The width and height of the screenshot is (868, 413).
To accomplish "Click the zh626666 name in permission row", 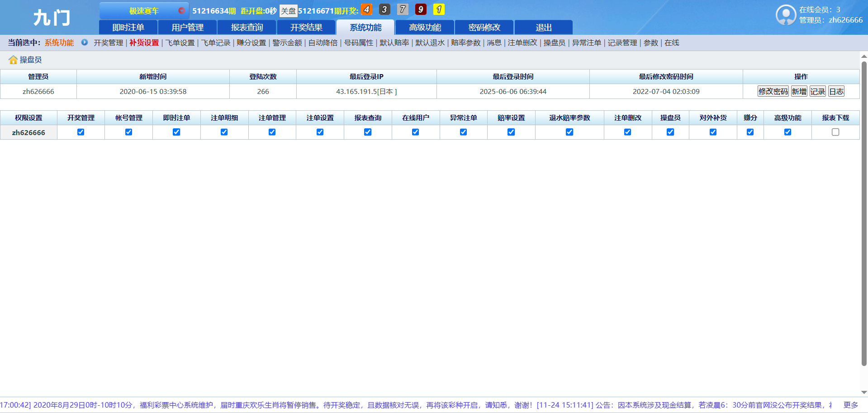I will click(x=28, y=132).
